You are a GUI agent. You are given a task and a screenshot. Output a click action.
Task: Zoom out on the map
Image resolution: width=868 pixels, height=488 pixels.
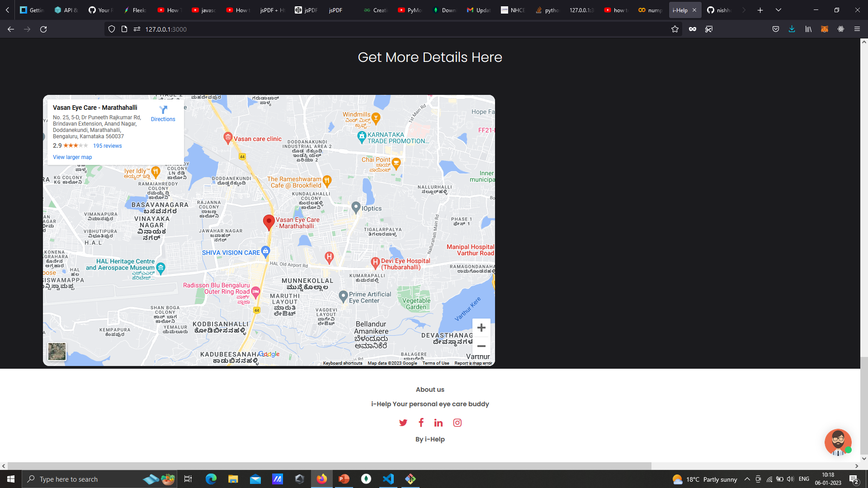tap(481, 346)
